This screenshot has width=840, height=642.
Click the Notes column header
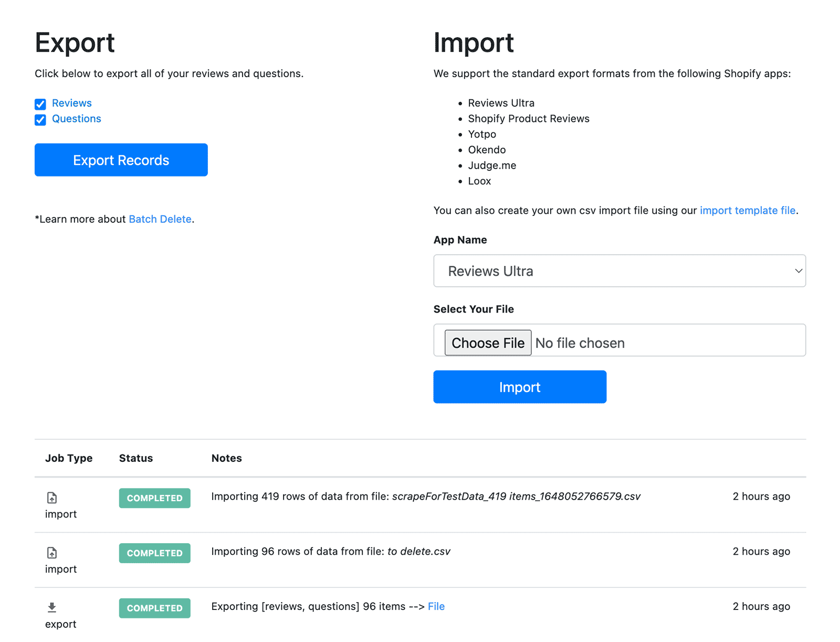pos(226,458)
